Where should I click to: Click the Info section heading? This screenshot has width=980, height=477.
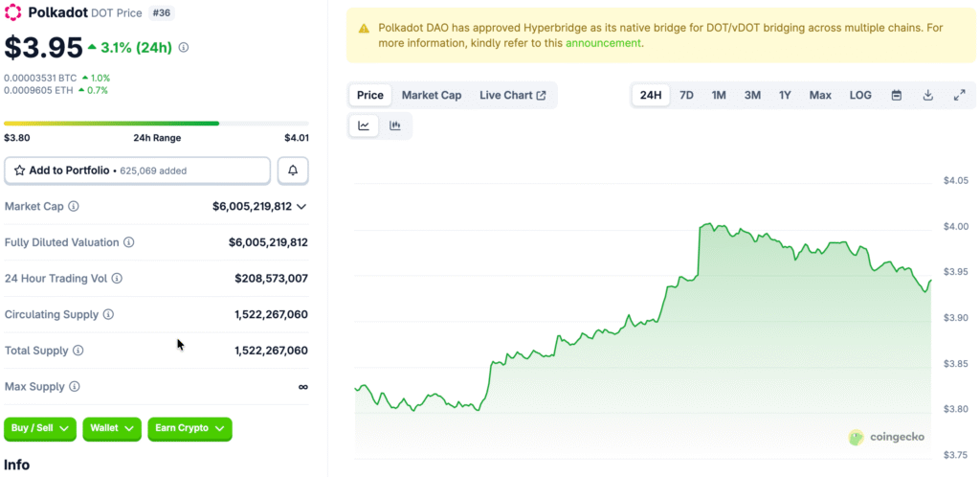pos(16,465)
